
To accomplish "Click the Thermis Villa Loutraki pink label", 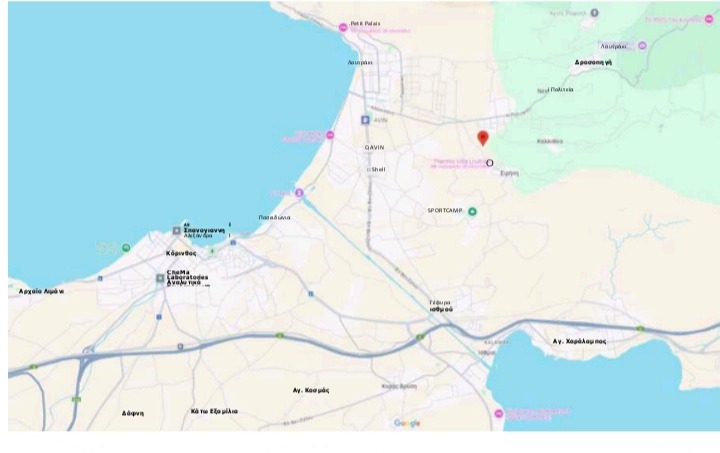I will pyautogui.click(x=459, y=164).
